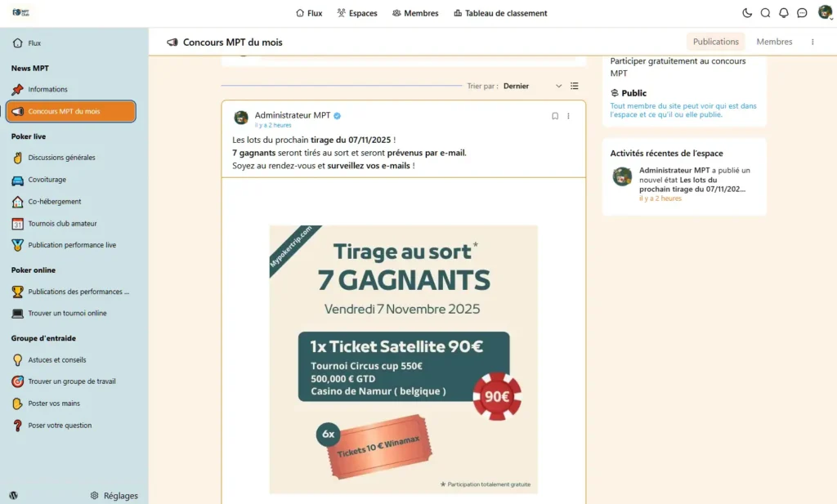Open search with the magnifier icon

tap(765, 13)
